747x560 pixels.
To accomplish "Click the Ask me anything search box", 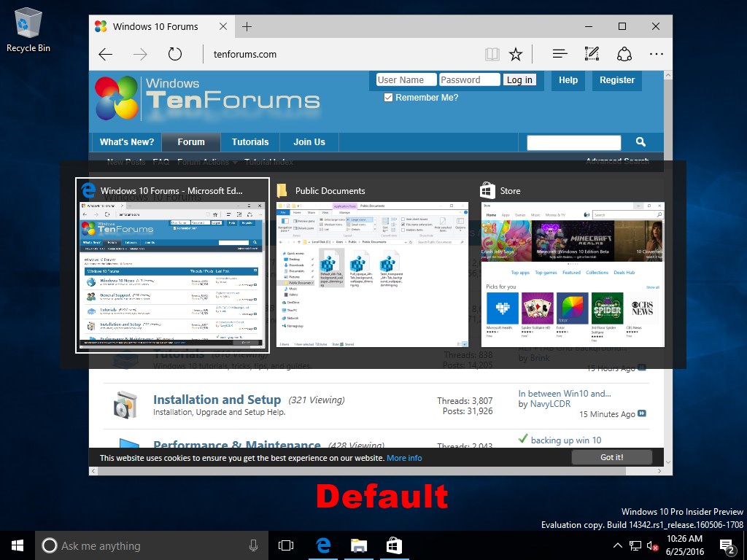I will click(x=146, y=545).
